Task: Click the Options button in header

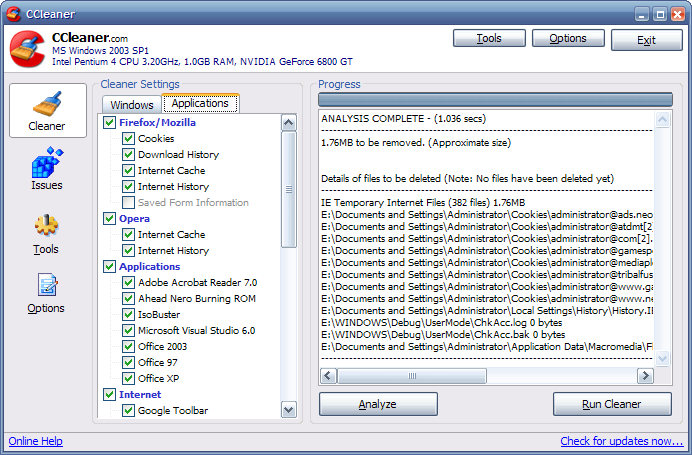Action: (x=568, y=38)
